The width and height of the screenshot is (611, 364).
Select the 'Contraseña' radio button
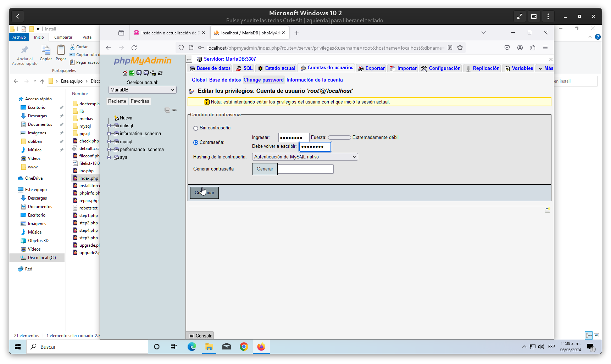click(x=196, y=142)
